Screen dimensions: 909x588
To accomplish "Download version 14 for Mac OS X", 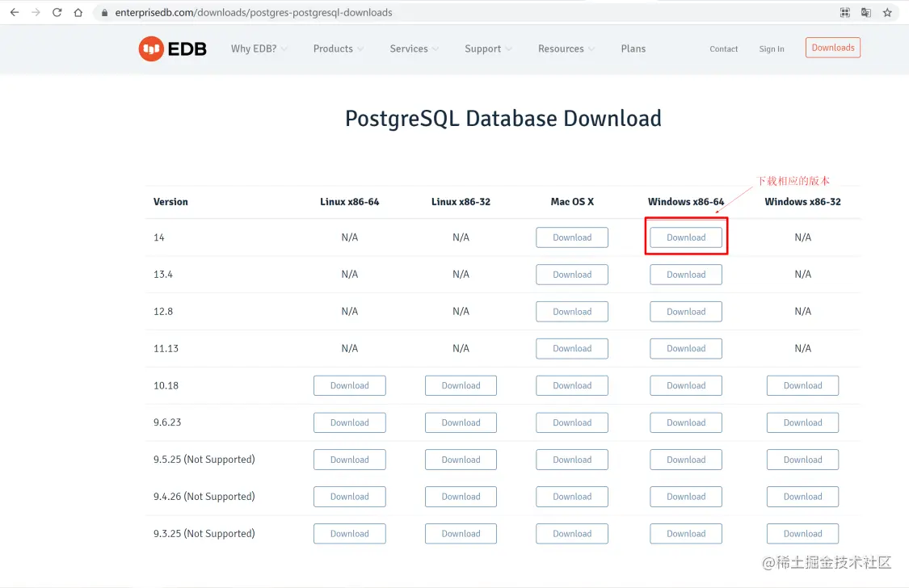I will pos(572,237).
